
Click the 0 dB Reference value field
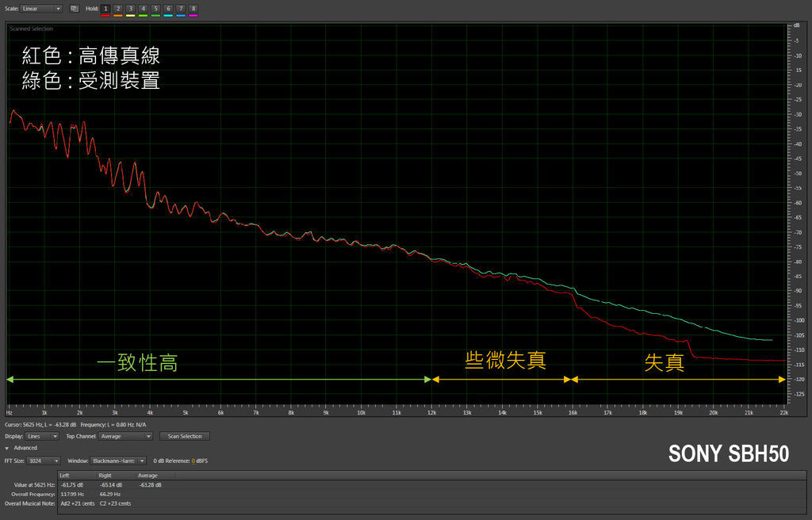coord(193,461)
